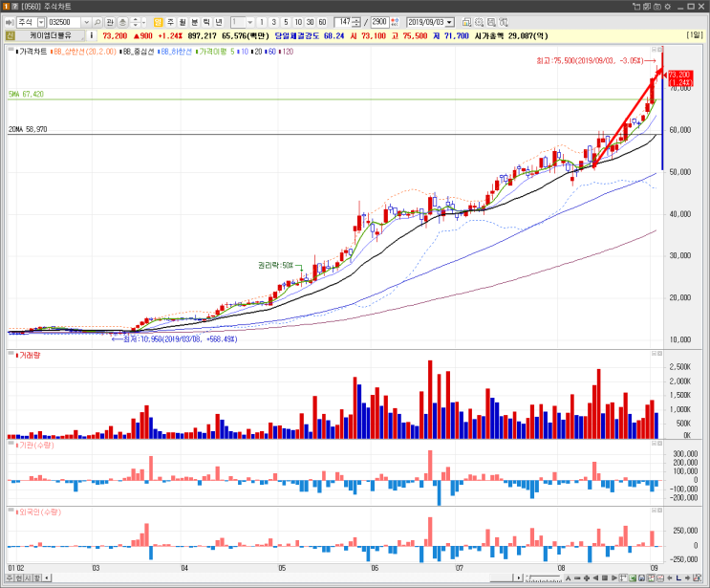
Task: Click the 147 candle count input field
Action: coord(347,22)
